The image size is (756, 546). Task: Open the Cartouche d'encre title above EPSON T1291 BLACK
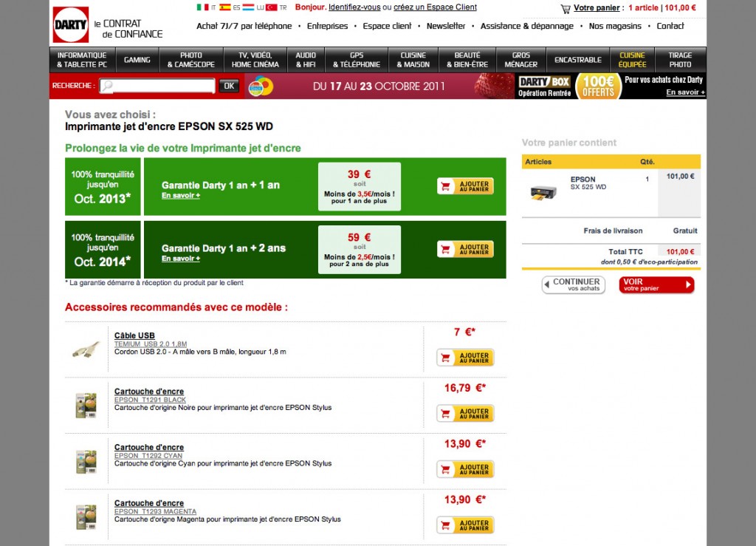click(x=149, y=392)
